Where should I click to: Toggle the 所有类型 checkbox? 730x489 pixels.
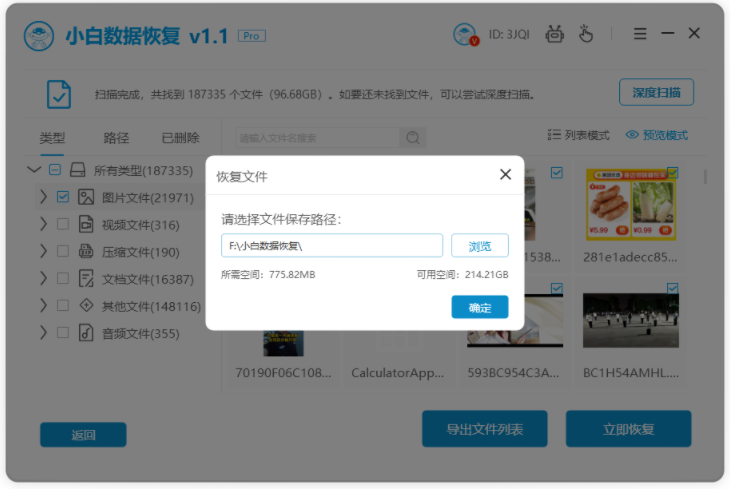[x=55, y=170]
